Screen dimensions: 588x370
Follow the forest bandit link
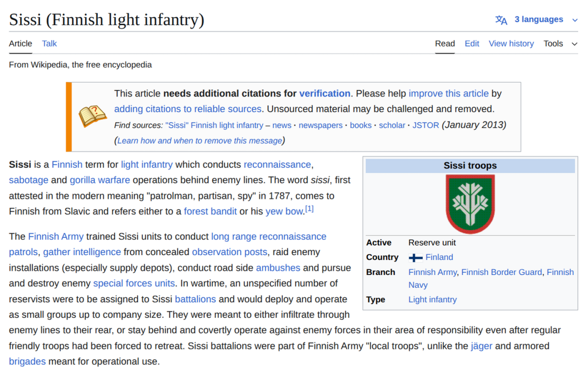(x=210, y=211)
